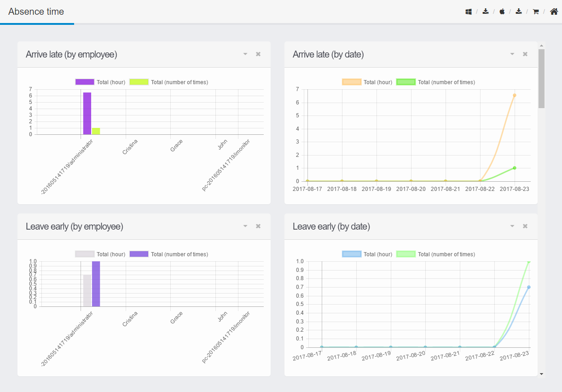Open the shopping cart icon
The image size is (562, 392).
pos(536,12)
